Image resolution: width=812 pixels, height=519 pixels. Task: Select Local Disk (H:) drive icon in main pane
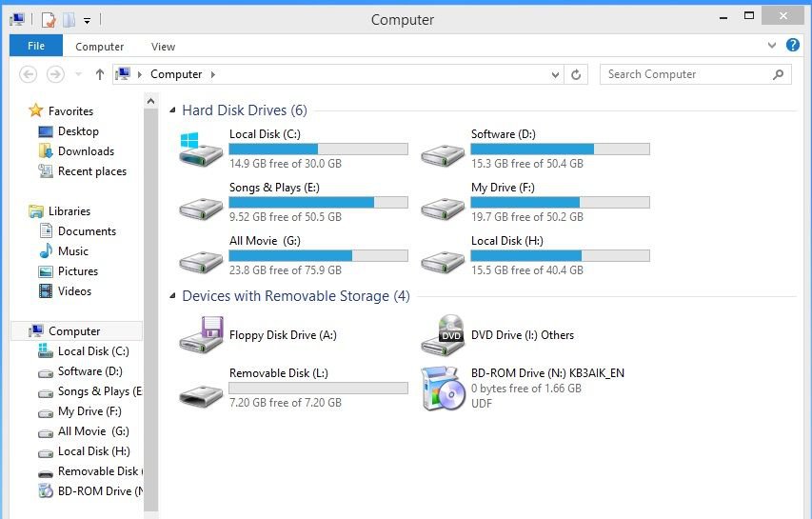point(443,262)
